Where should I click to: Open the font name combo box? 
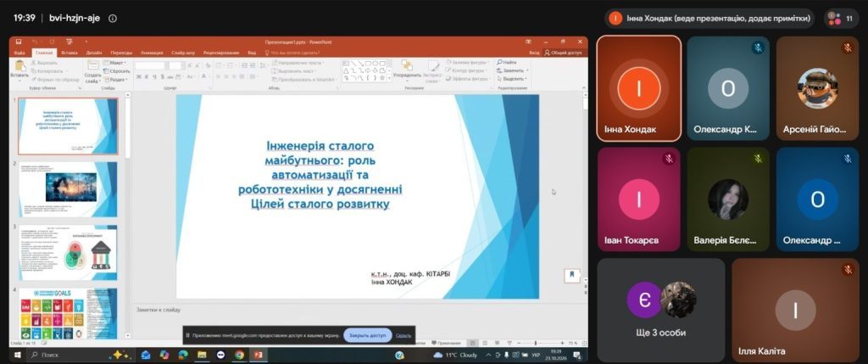[151, 65]
